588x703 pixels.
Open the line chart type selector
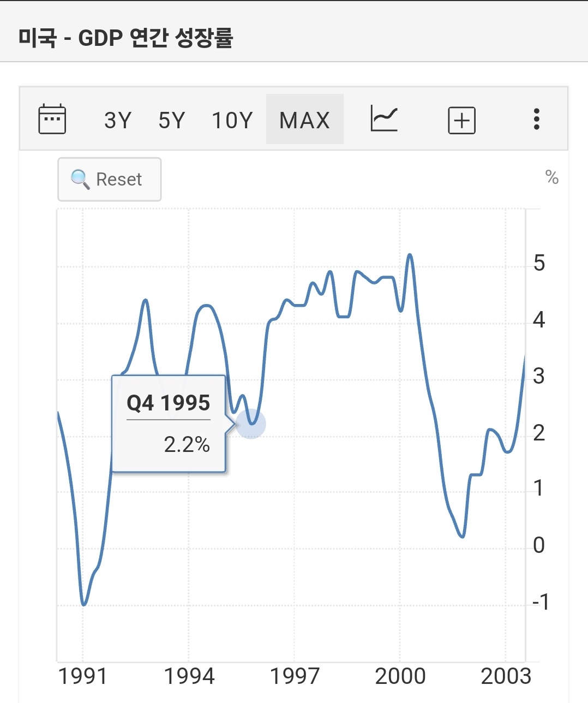(x=384, y=119)
